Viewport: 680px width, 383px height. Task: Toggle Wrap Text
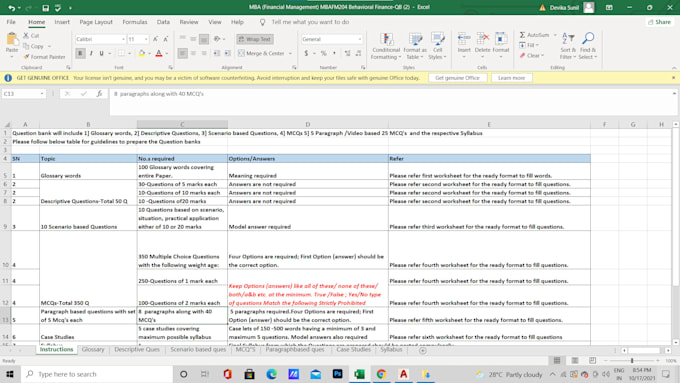pos(255,39)
